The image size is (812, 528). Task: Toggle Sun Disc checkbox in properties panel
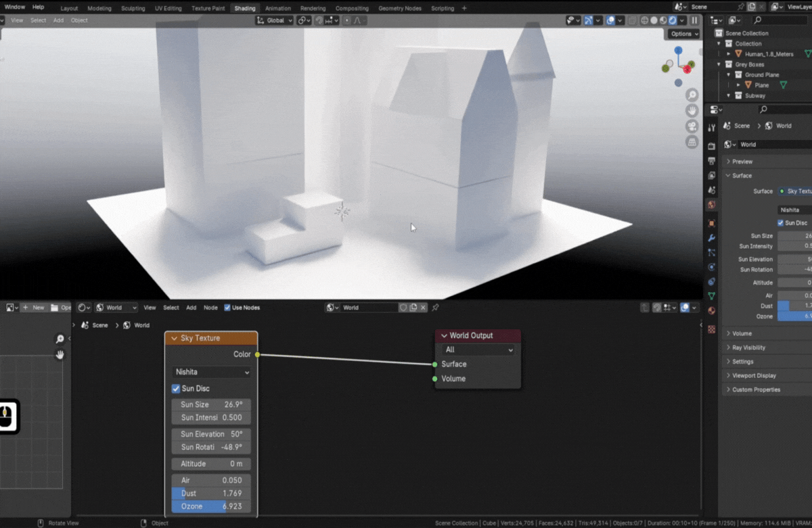(x=781, y=222)
